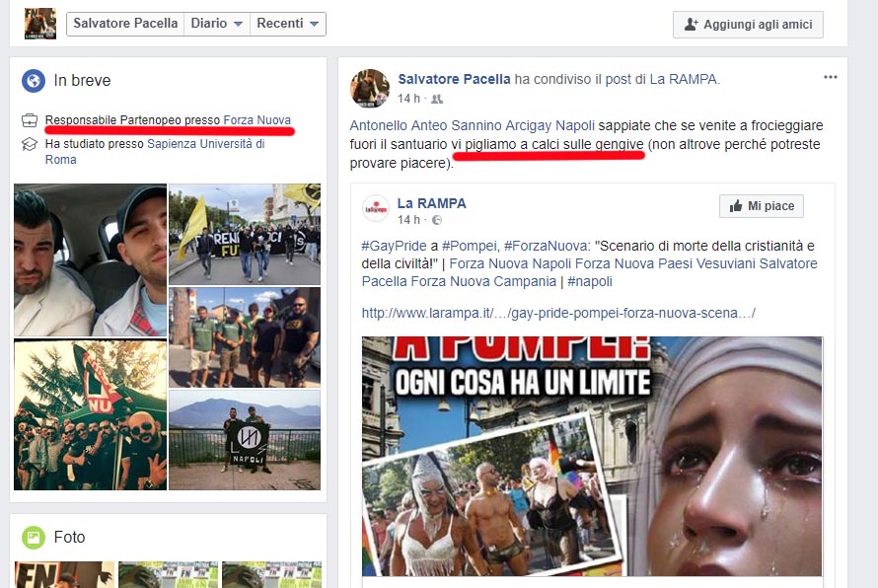Open the post options three-dot menu
878x588 pixels.
[831, 77]
